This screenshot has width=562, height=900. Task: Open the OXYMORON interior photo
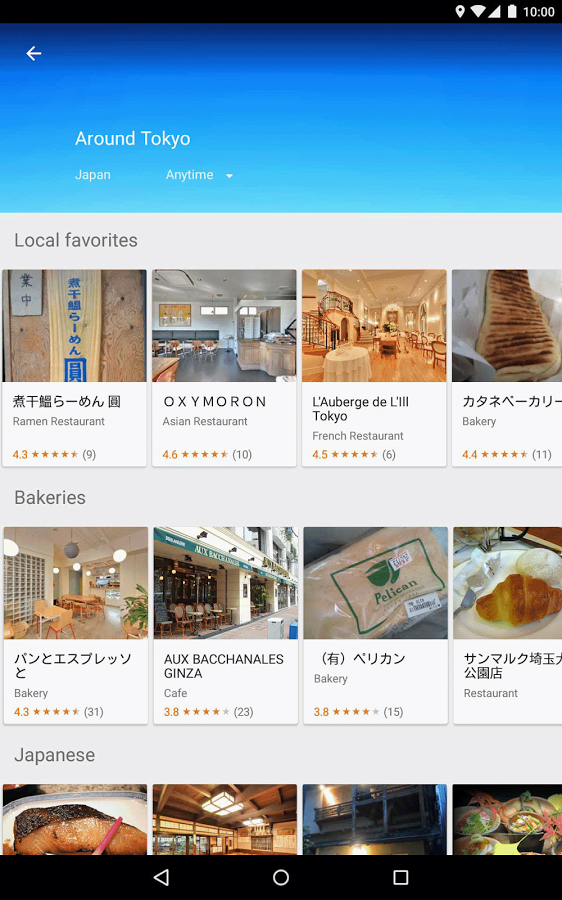point(224,325)
